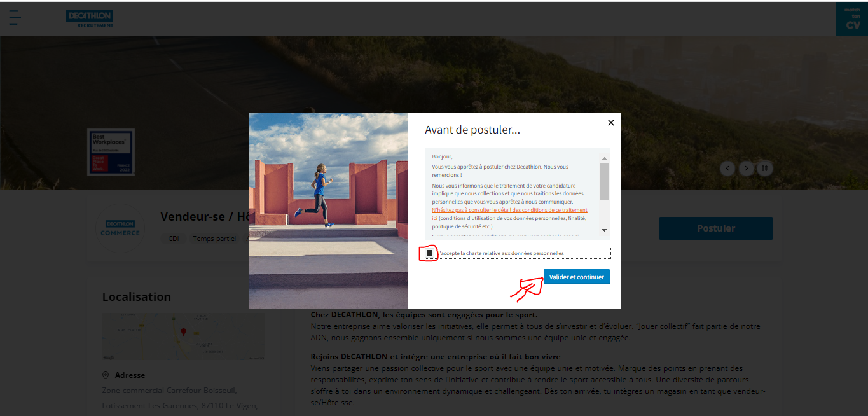Click the Decathlon Recrutement logo
Screen dimensions: 868x416
point(90,18)
